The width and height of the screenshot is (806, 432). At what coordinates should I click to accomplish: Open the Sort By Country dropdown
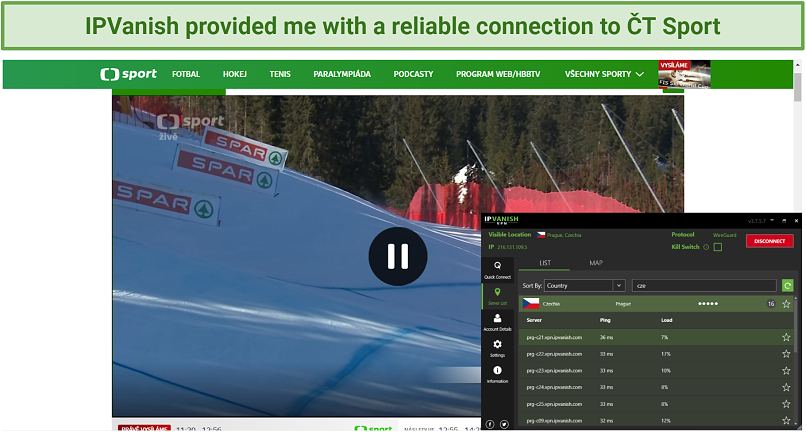click(x=585, y=285)
